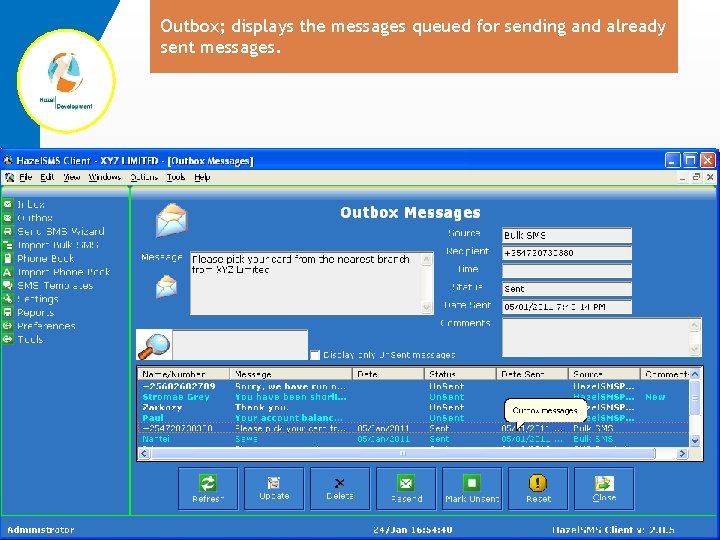The width and height of the screenshot is (720, 540).
Task: Sort by Date Sent column header
Action: [x=533, y=374]
